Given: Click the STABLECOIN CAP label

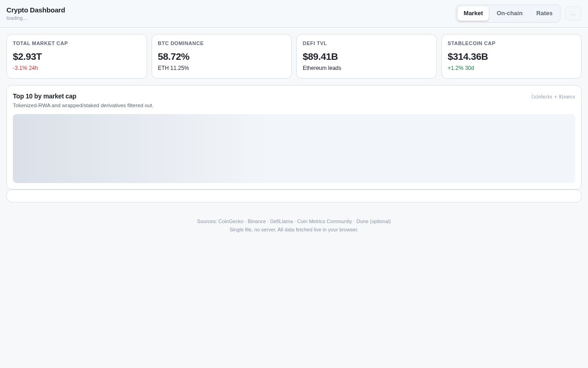Looking at the screenshot, I should tap(471, 43).
